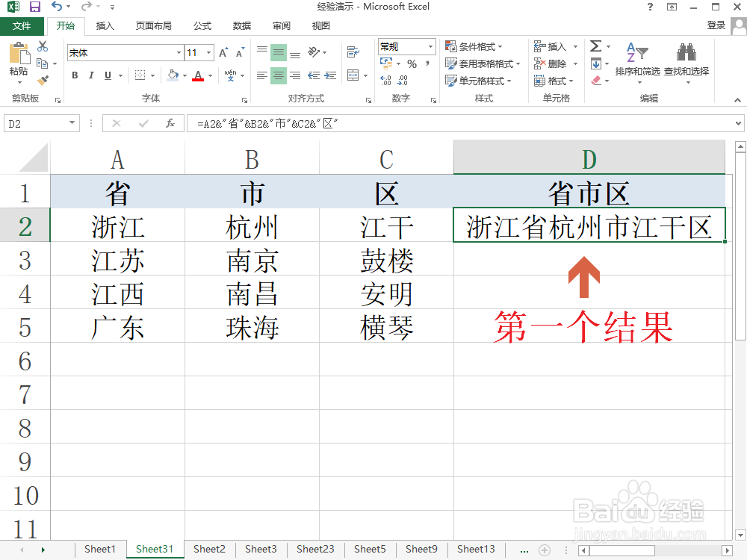This screenshot has height=560, width=747.
Task: Toggle align right
Action: click(295, 75)
